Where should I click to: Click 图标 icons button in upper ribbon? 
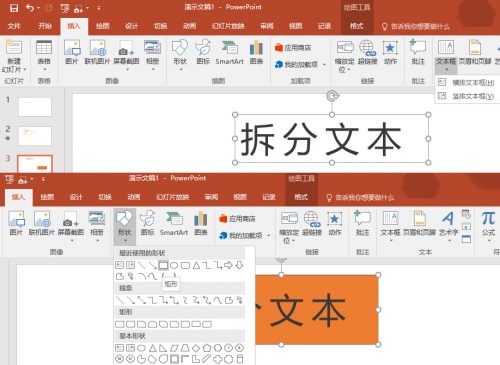[203, 52]
